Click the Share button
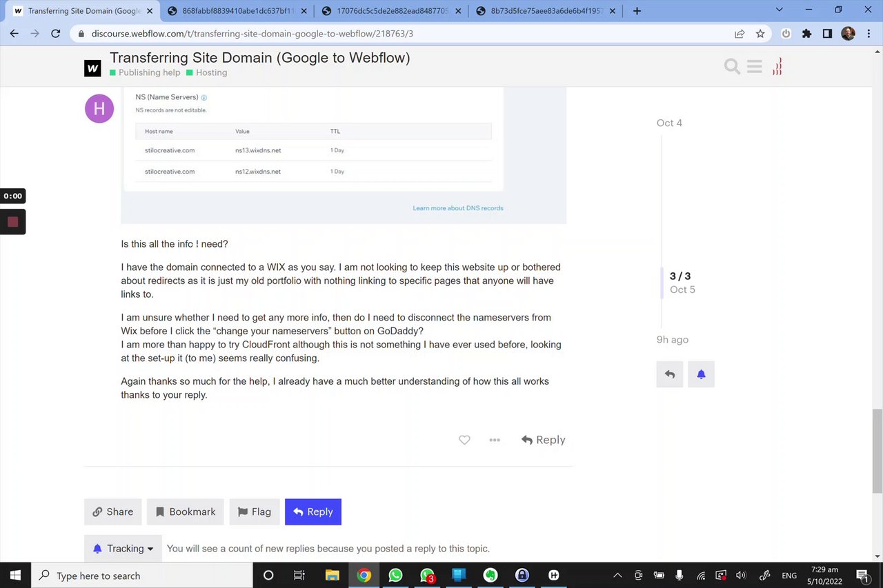Screen dimensions: 883x588 (x=113, y=511)
